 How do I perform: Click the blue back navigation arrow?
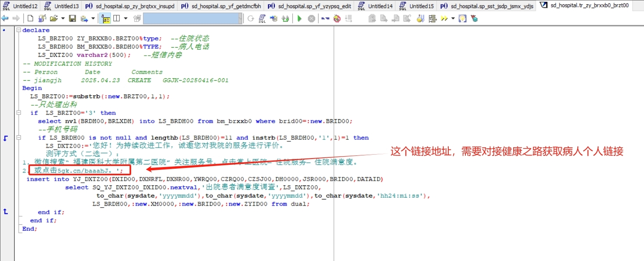pos(5,18)
